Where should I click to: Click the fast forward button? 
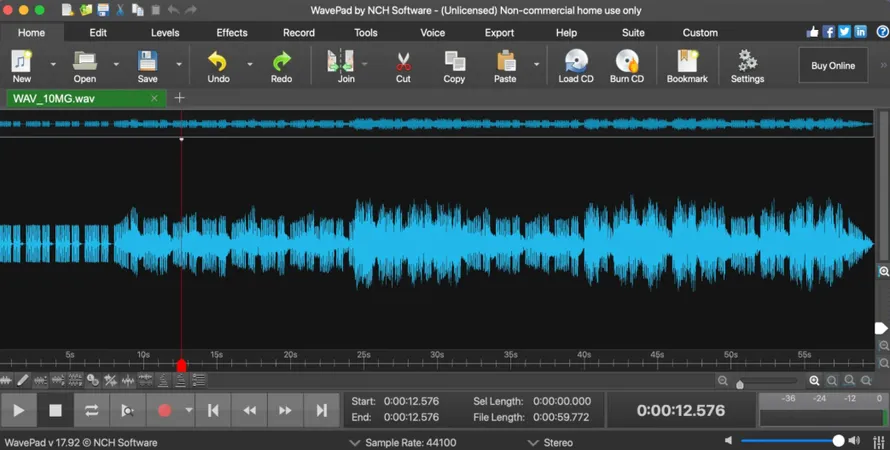click(x=286, y=410)
